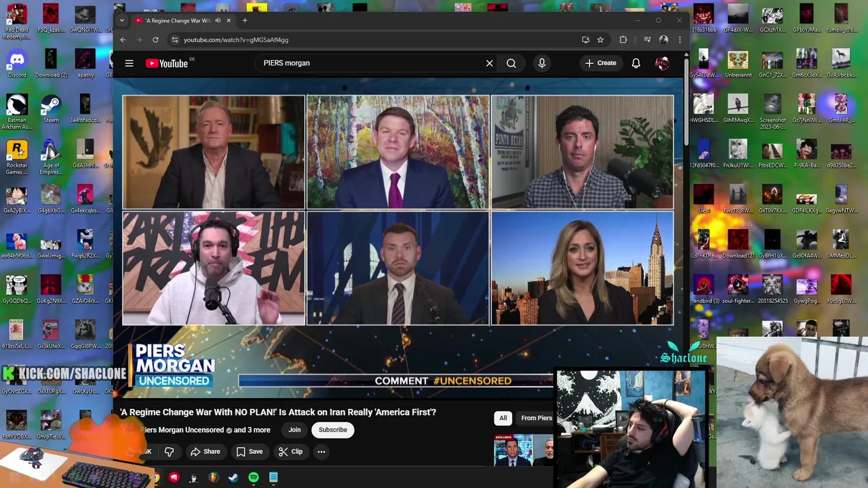Dislike the video with thumbs down

pos(170,451)
